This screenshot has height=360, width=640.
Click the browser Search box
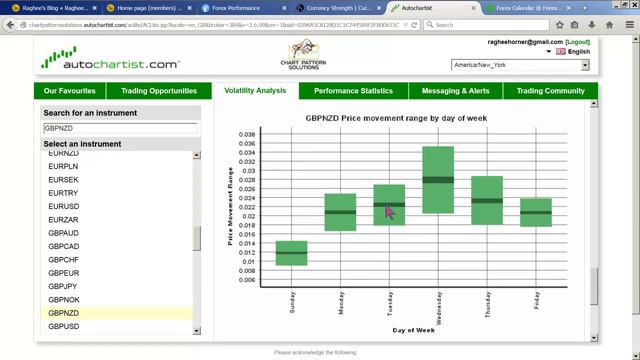487,25
